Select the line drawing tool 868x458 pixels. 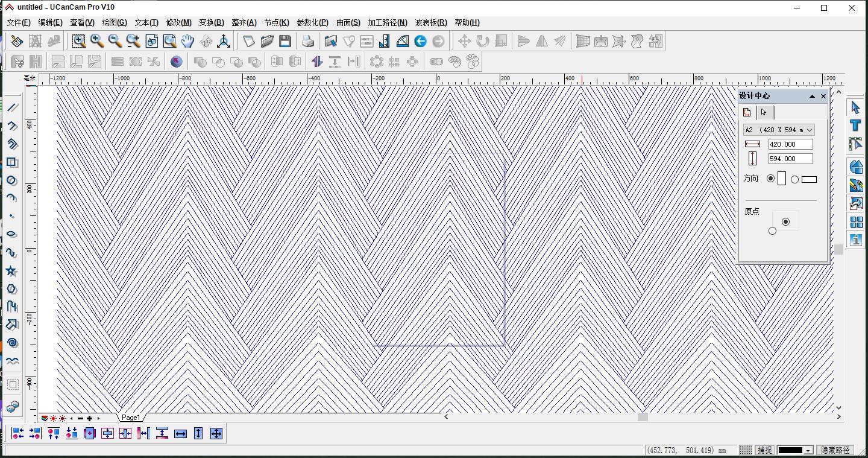pyautogui.click(x=12, y=108)
